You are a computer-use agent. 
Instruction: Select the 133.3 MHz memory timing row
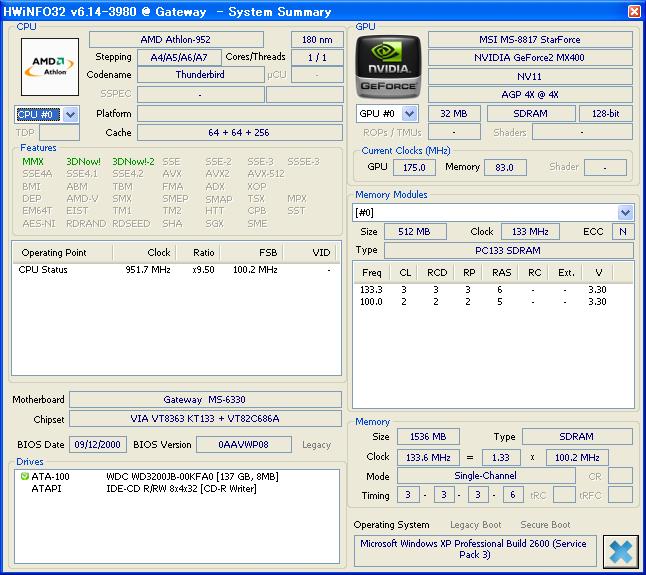click(x=493, y=290)
